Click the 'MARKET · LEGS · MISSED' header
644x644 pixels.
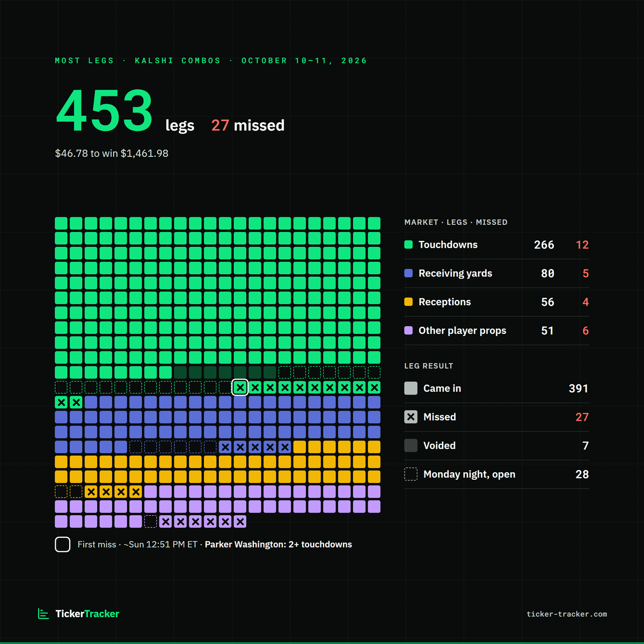456,222
